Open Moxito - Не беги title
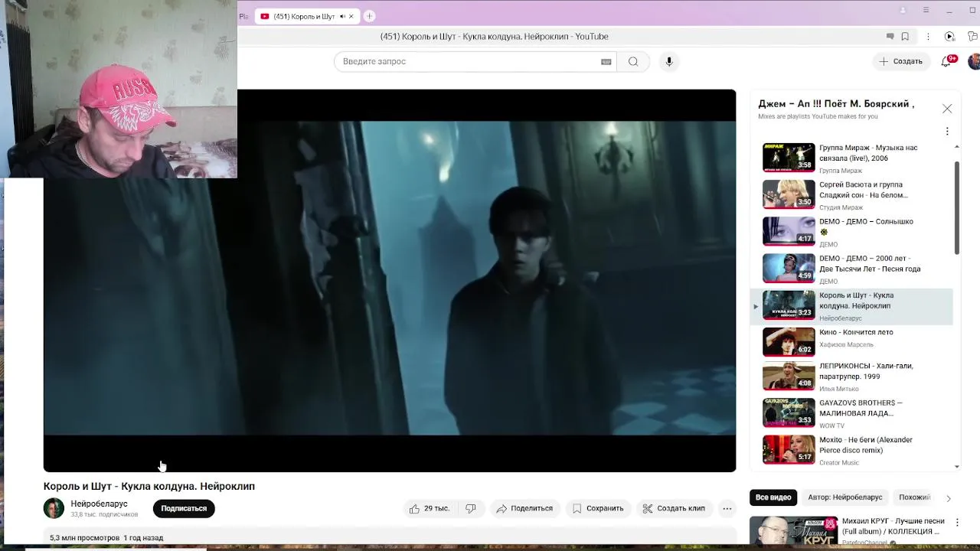 [x=866, y=445]
